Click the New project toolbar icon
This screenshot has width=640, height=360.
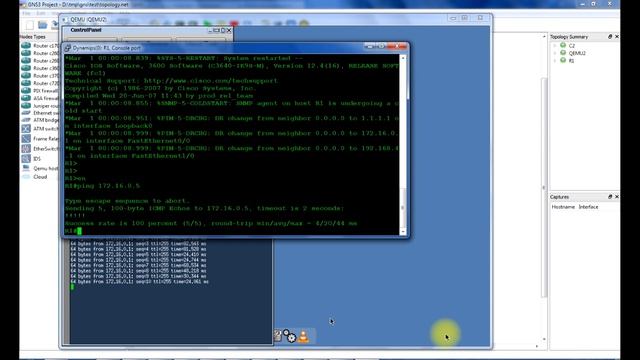click(x=30, y=25)
